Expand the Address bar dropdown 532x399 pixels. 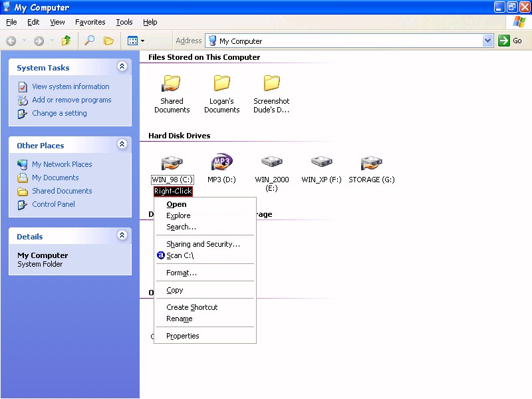click(x=487, y=41)
